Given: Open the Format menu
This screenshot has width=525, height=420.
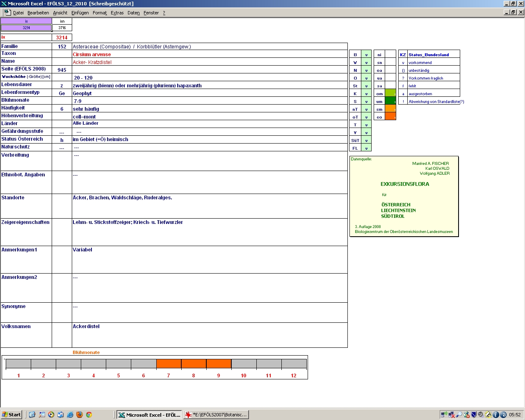Looking at the screenshot, I should point(100,13).
